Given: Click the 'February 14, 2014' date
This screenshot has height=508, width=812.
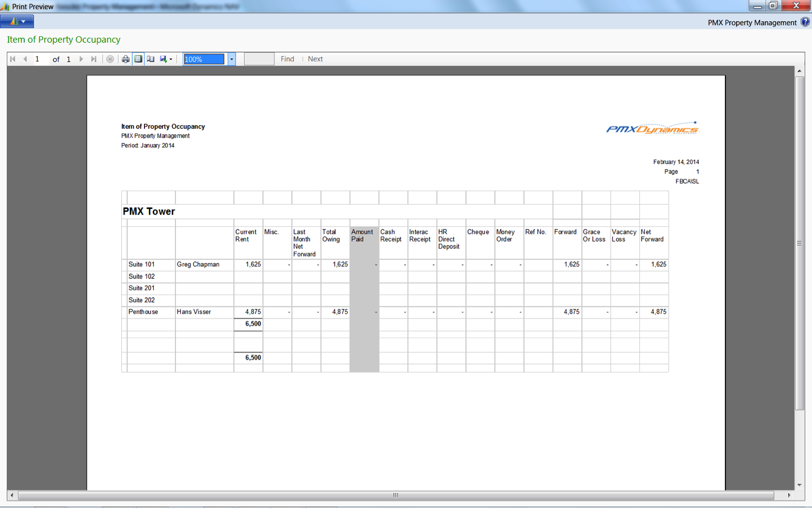Looking at the screenshot, I should pos(676,162).
